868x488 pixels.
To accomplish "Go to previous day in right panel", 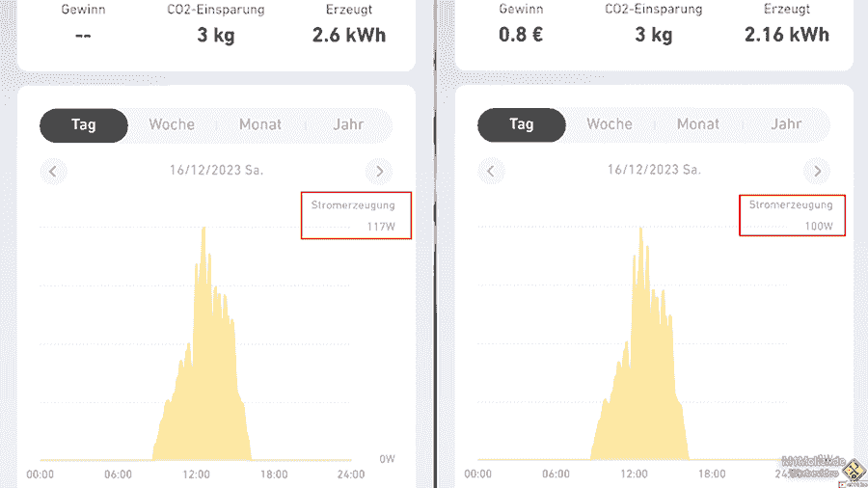I will (491, 172).
